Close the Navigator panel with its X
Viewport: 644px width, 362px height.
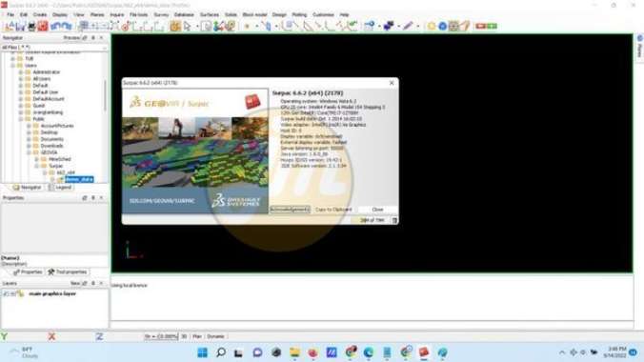(x=101, y=38)
